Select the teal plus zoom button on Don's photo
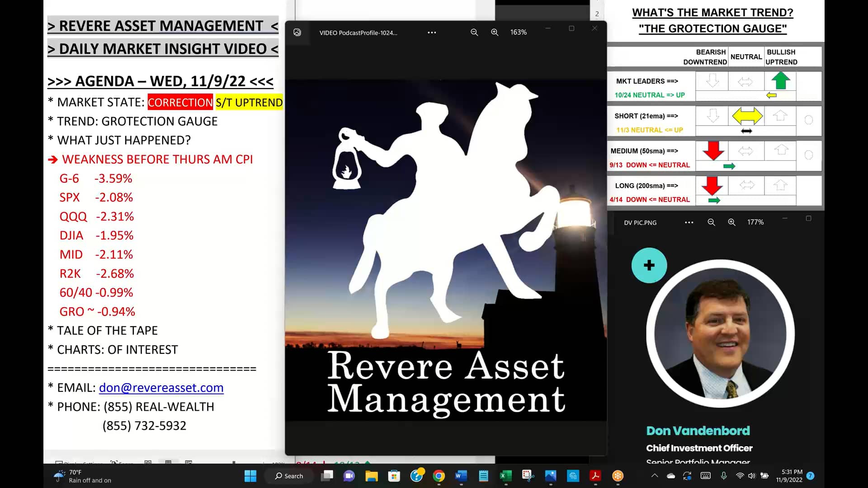This screenshot has height=488, width=868. [649, 265]
